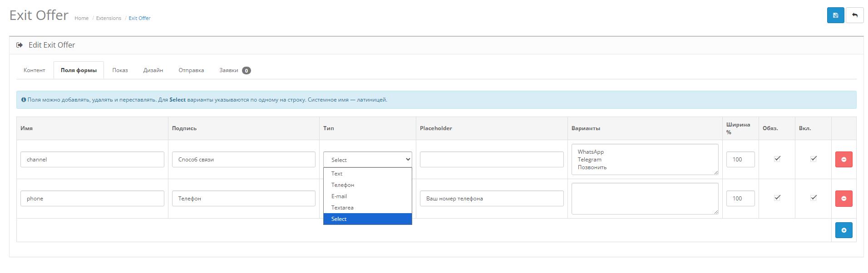Choose Textarea option in type list
Viewport: 868px width, 273px height.
tap(367, 208)
